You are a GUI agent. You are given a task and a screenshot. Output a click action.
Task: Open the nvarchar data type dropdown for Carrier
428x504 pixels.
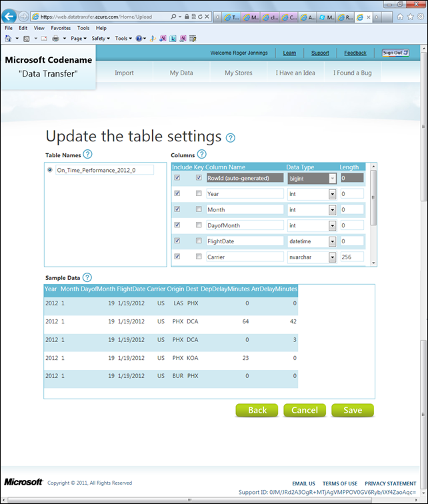tap(332, 257)
